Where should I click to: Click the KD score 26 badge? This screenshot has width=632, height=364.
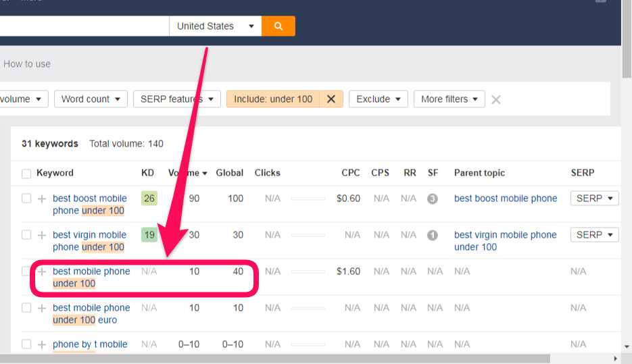click(x=149, y=199)
